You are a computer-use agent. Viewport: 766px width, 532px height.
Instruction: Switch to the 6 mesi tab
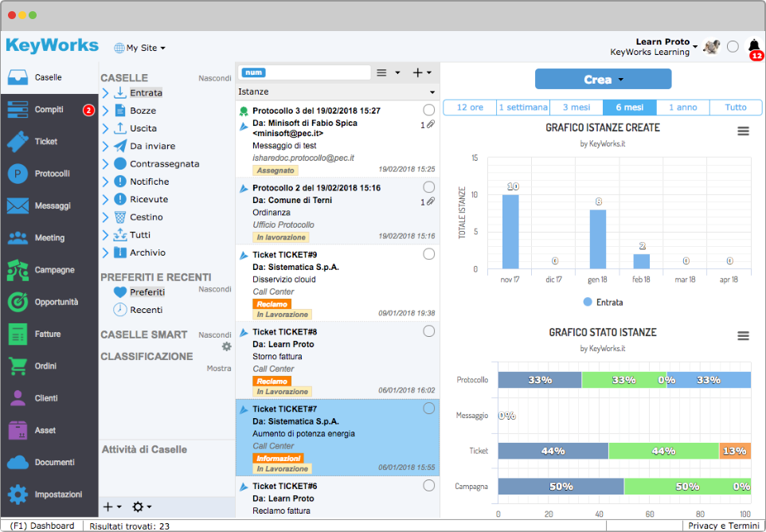(630, 108)
